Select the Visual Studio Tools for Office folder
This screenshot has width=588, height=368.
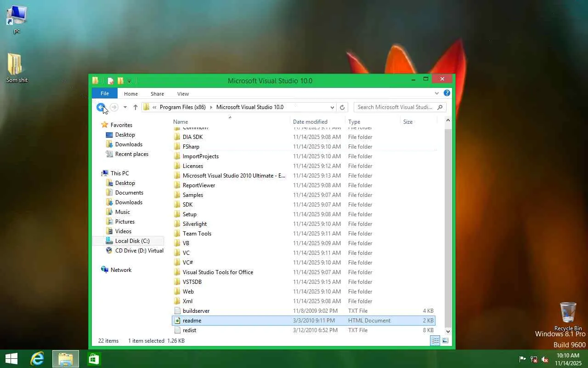[304, 272]
